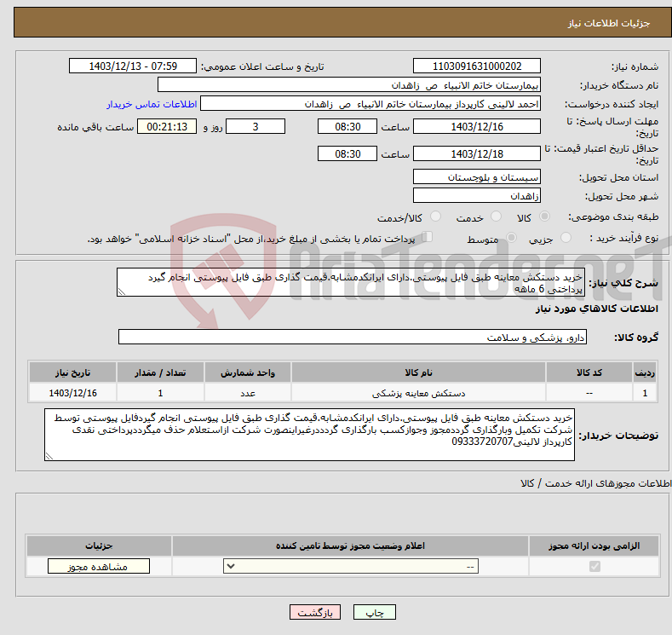Click the اطلاعات کالاهای مورد نیاز heading
The image size is (672, 635).
(596, 309)
